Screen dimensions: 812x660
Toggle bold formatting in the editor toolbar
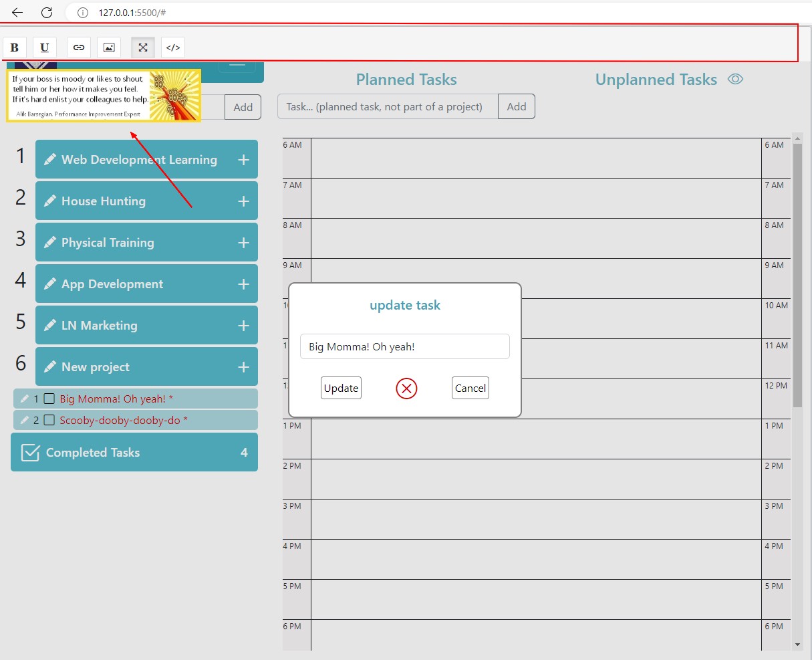click(15, 47)
